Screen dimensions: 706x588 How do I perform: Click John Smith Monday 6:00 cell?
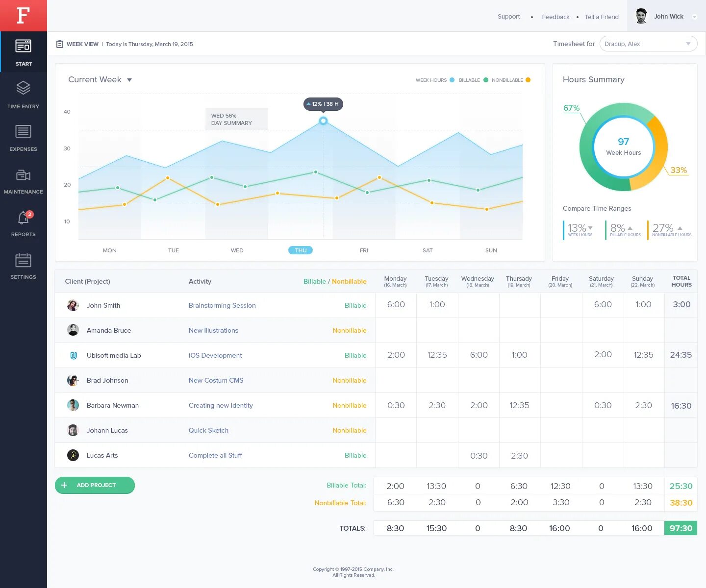click(396, 305)
